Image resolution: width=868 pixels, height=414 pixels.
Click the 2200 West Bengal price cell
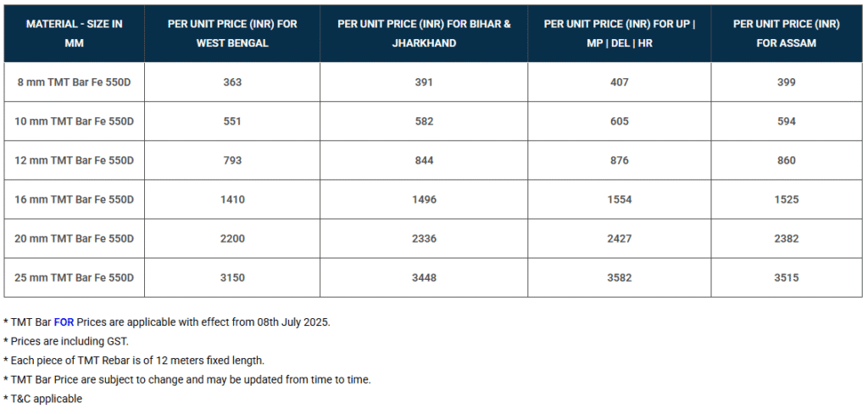[x=232, y=238]
